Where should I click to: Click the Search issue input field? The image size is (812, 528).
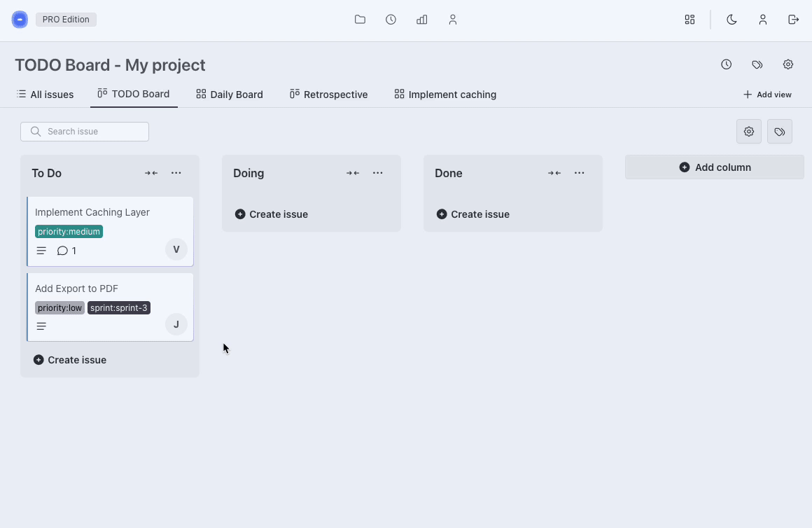85,132
